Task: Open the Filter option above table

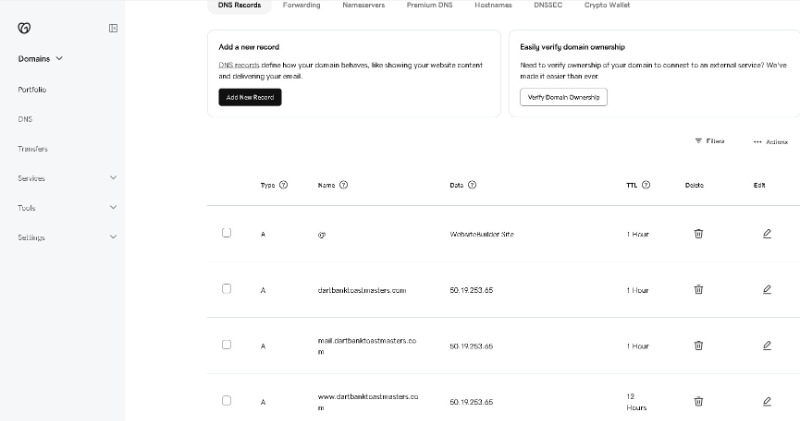Action: [x=710, y=141]
